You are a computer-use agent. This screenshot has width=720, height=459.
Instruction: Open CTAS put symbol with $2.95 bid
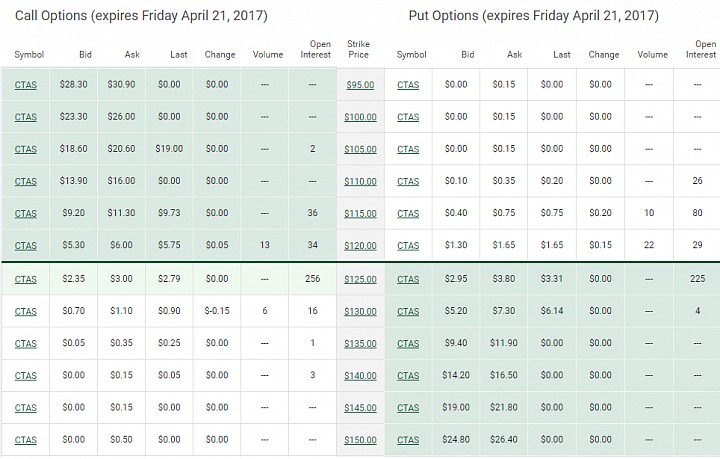tap(408, 279)
